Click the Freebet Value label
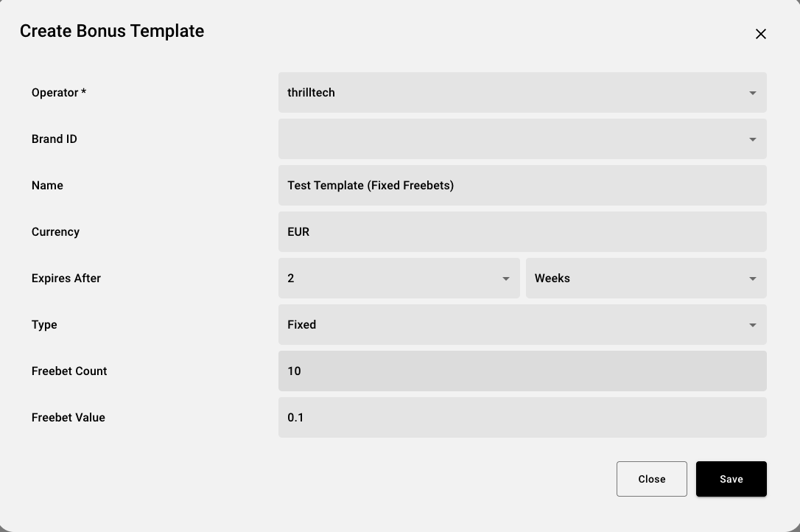The height and width of the screenshot is (532, 800). (x=69, y=418)
